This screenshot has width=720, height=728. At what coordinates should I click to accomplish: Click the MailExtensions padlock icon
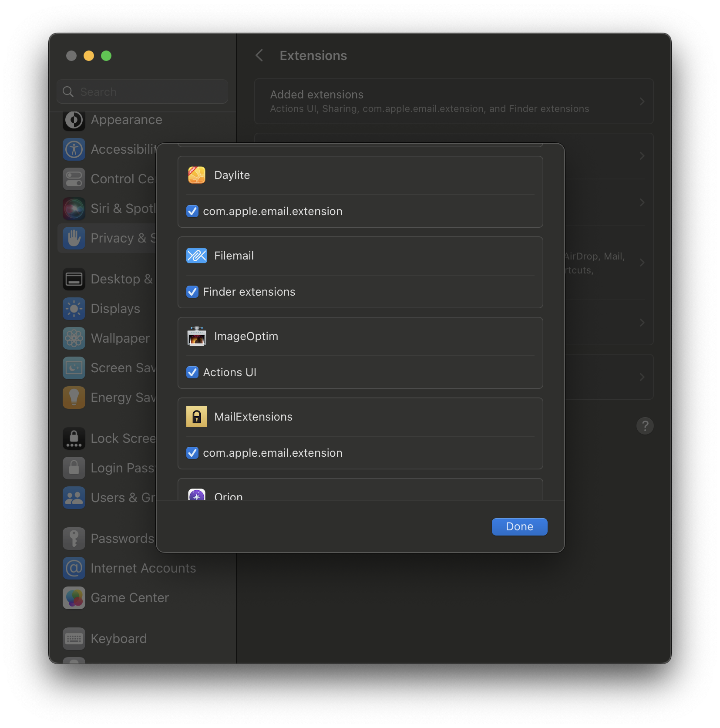click(x=196, y=417)
